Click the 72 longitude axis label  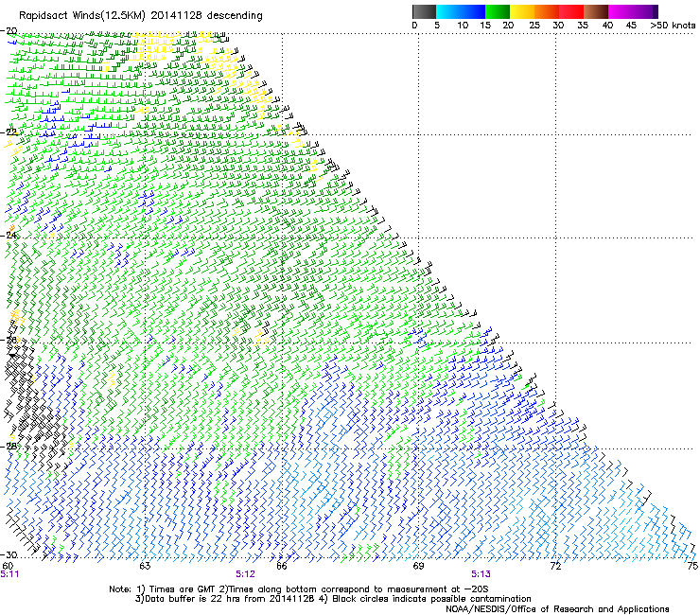[x=555, y=566]
